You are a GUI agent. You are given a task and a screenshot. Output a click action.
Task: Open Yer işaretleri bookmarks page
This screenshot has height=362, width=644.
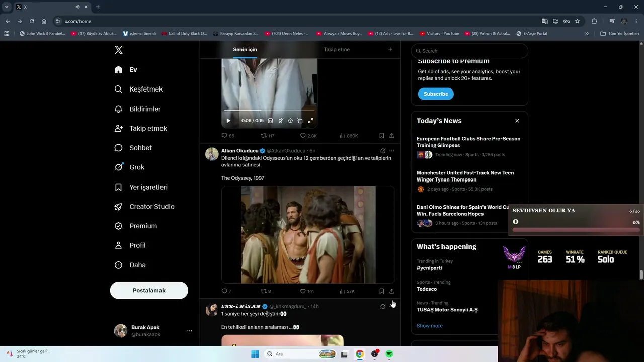(141, 187)
